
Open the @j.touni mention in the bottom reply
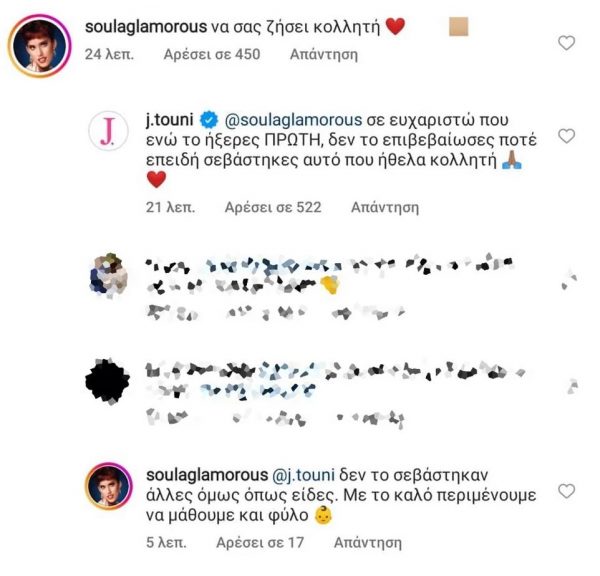(303, 475)
